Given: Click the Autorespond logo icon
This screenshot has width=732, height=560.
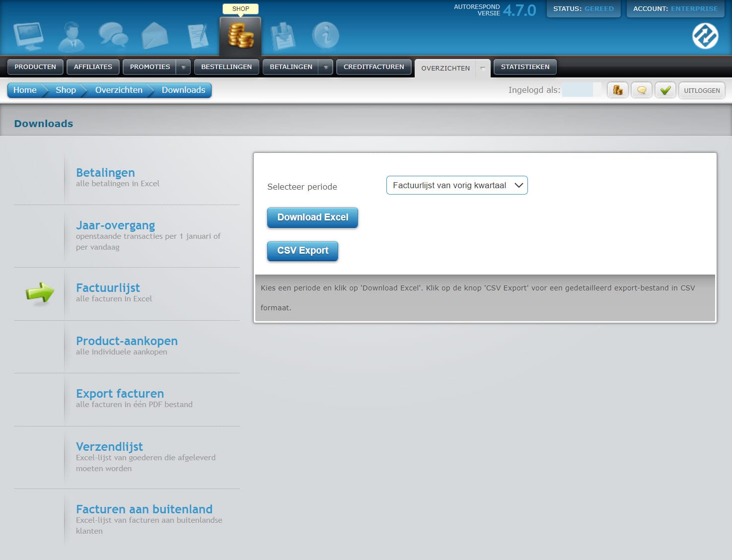Looking at the screenshot, I should tap(705, 36).
